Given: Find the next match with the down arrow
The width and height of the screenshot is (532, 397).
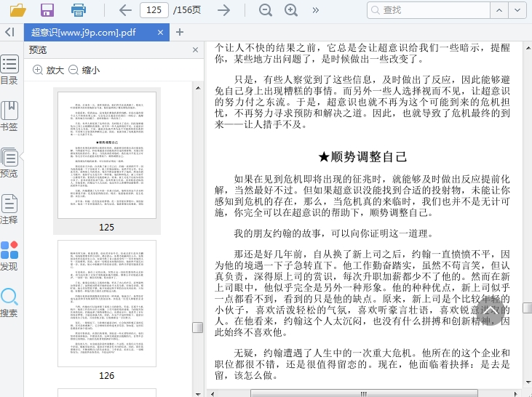Looking at the screenshot, I should point(517,10).
